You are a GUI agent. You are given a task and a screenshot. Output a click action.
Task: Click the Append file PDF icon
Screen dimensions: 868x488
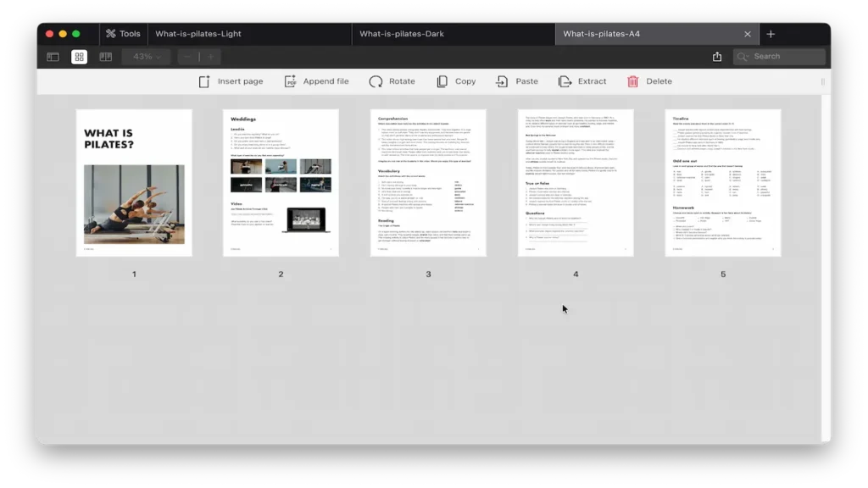click(x=290, y=81)
